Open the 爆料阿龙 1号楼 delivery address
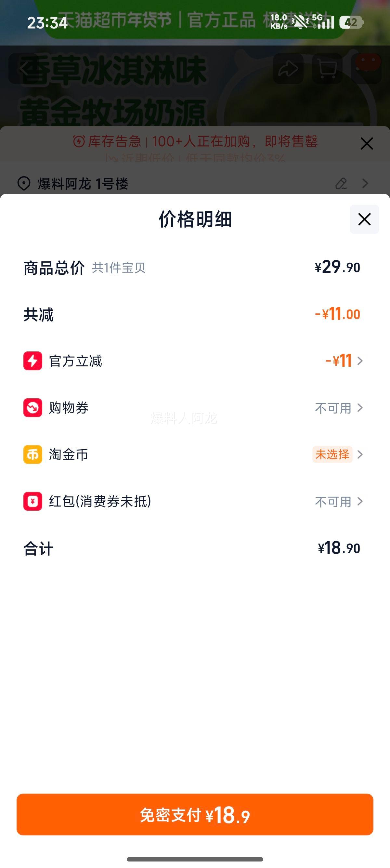This screenshot has height=868, width=390. [83, 184]
